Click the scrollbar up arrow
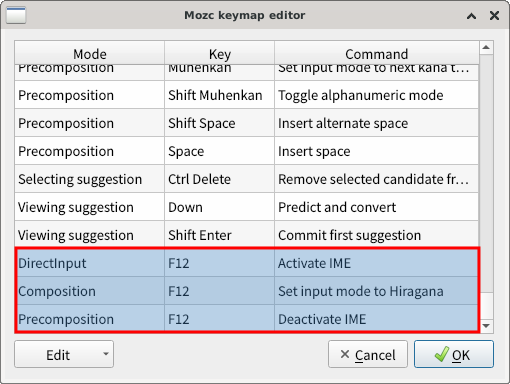Screen dimensions: 510x384 pyautogui.click(x=486, y=48)
